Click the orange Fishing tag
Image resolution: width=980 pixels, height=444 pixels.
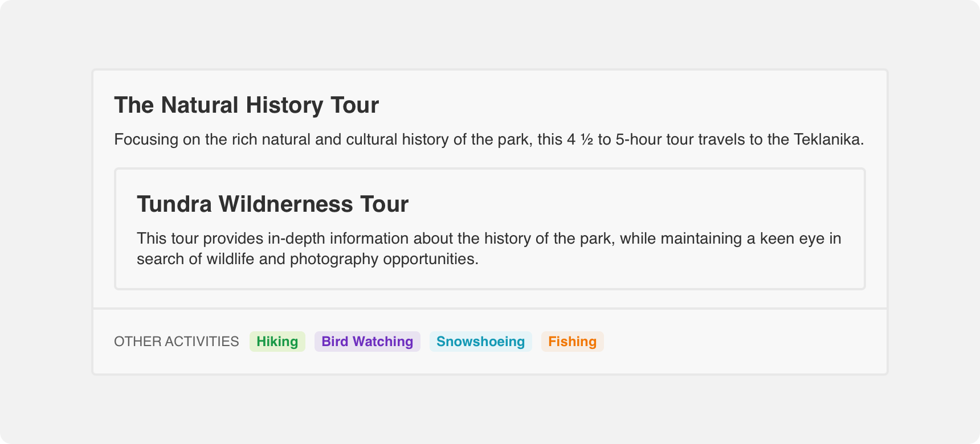(573, 342)
